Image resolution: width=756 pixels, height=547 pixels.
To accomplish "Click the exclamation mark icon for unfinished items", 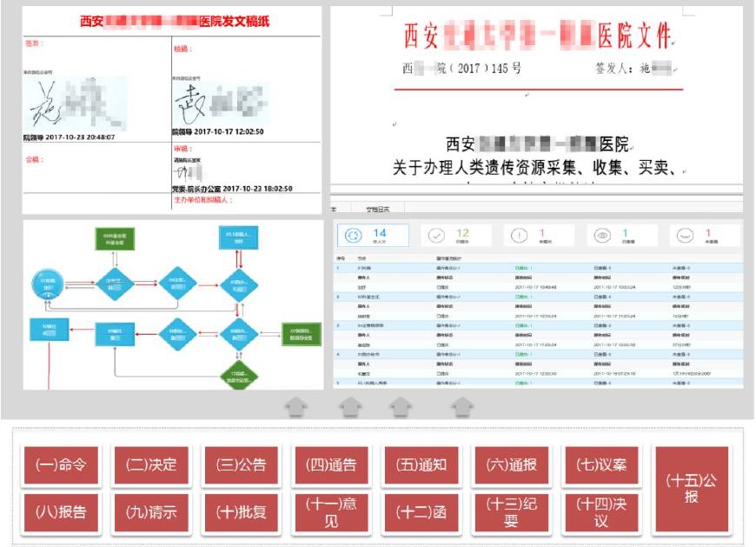I will 519,234.
